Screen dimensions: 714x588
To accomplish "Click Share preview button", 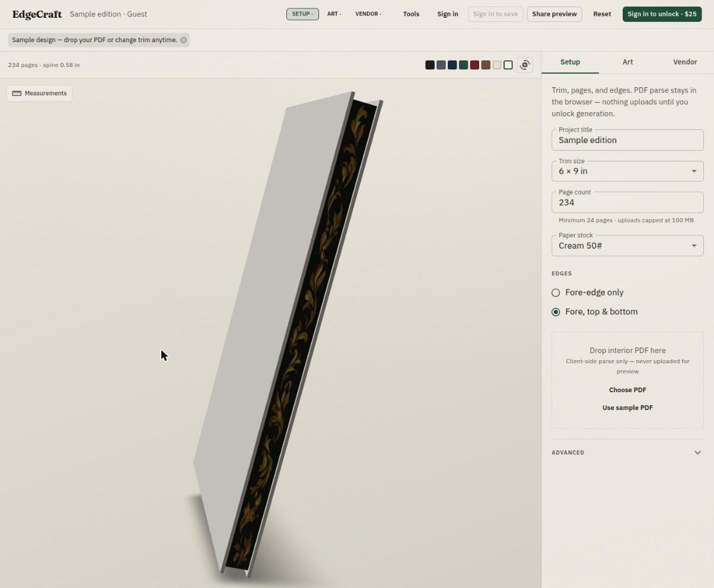I will (x=554, y=14).
